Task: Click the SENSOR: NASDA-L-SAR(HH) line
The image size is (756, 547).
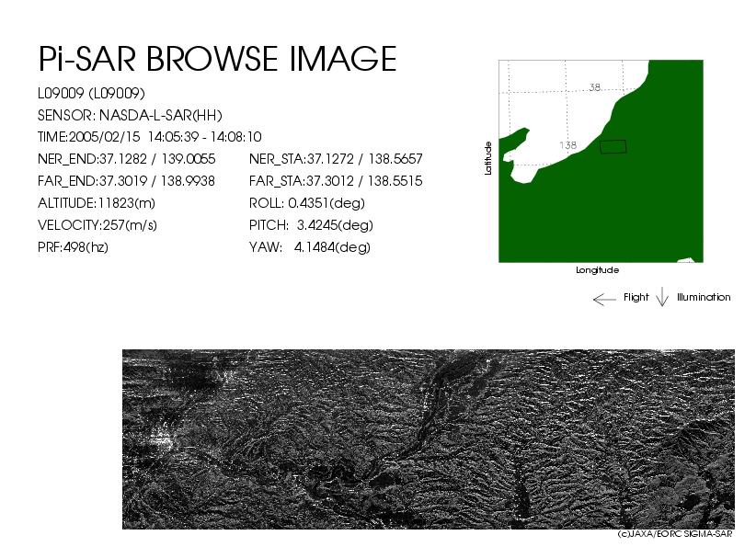Action: click(x=130, y=116)
